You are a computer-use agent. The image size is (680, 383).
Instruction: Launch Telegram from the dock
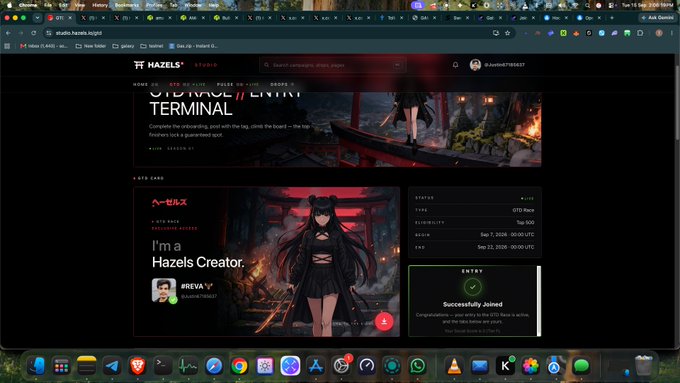(112, 366)
